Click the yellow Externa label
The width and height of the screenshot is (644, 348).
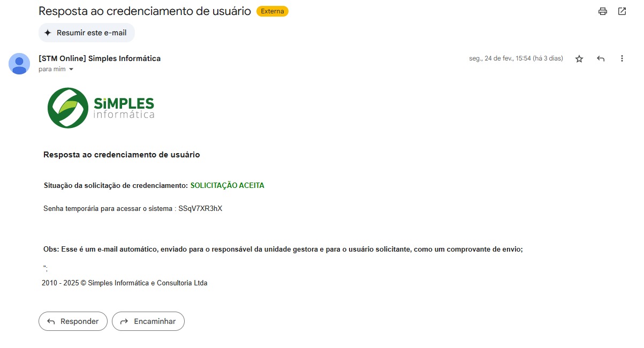(272, 11)
